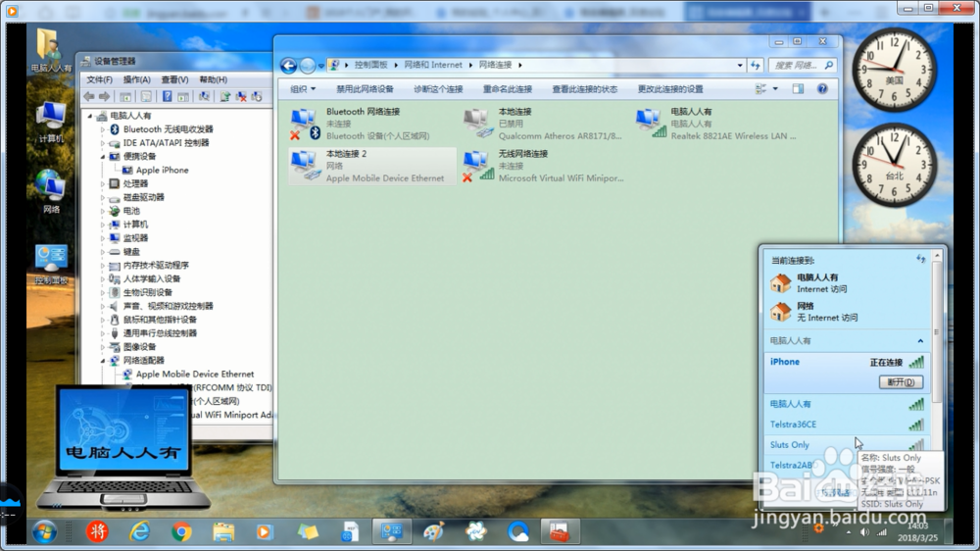Screen dimensions: 980x551
Task: Expand IDE ATA/ATAPI 控制器 node
Action: (x=103, y=143)
